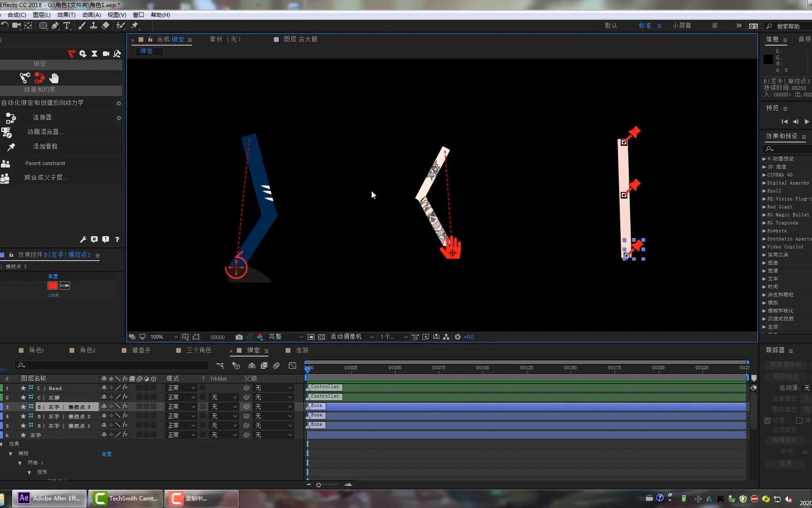The height and width of the screenshot is (508, 812).
Task: Click the white hand controller icon in Duik
Action: coord(54,78)
